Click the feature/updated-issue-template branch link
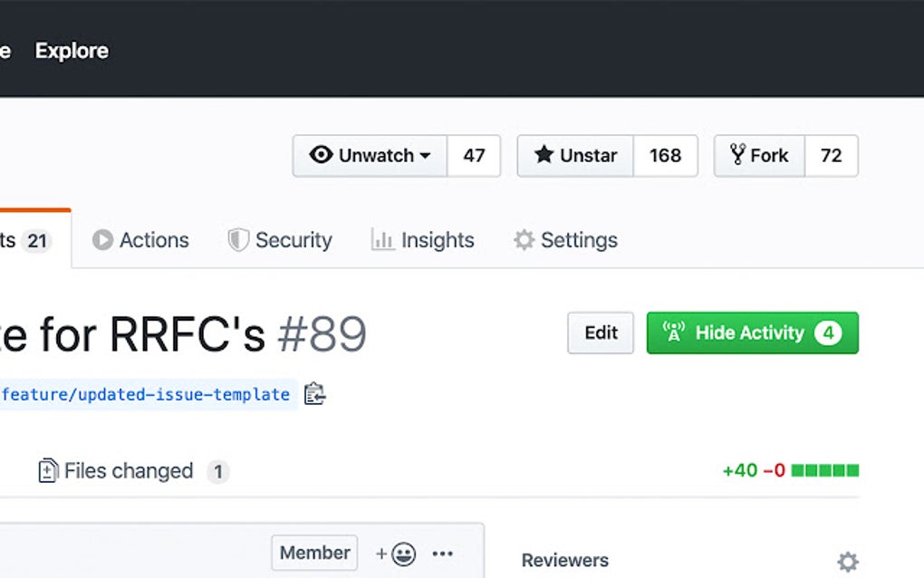The image size is (924, 578). click(x=145, y=394)
